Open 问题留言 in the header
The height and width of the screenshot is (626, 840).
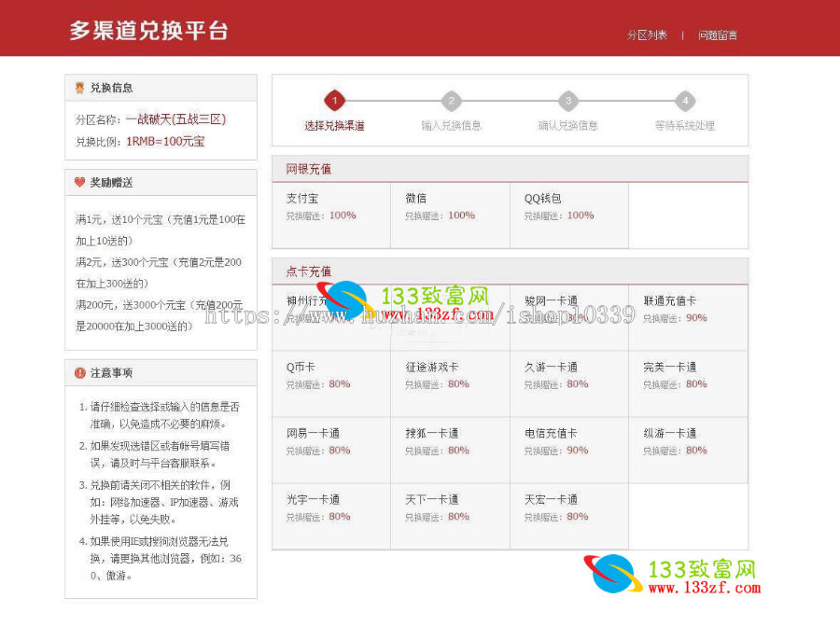coord(718,35)
